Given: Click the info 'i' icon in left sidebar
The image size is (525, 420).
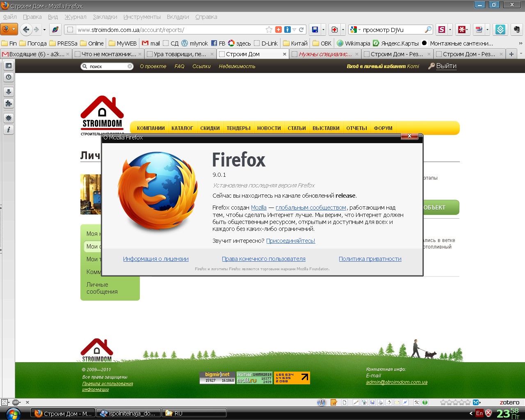Looking at the screenshot, I should click(9, 130).
